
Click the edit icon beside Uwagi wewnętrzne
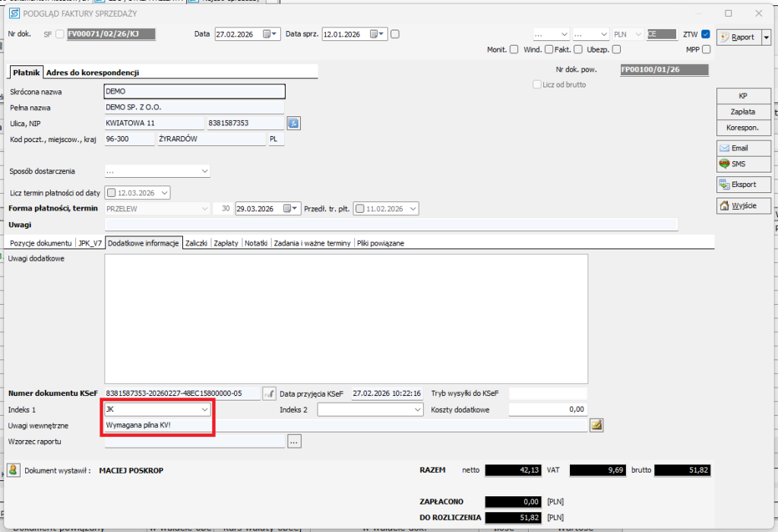pos(596,426)
